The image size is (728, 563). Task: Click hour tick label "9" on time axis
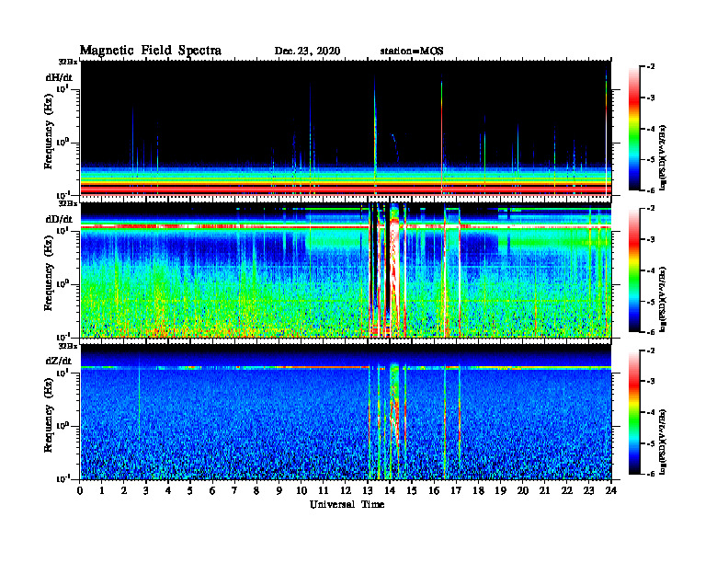tap(279, 491)
